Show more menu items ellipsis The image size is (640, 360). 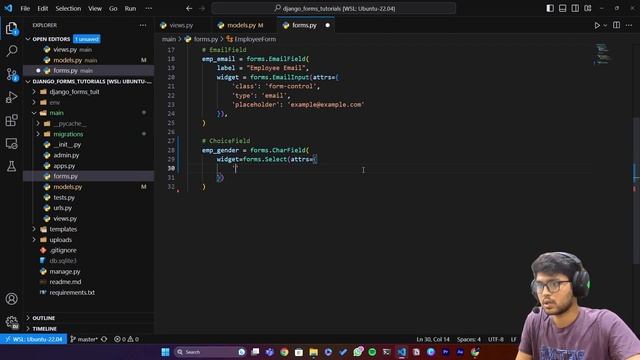[149, 9]
